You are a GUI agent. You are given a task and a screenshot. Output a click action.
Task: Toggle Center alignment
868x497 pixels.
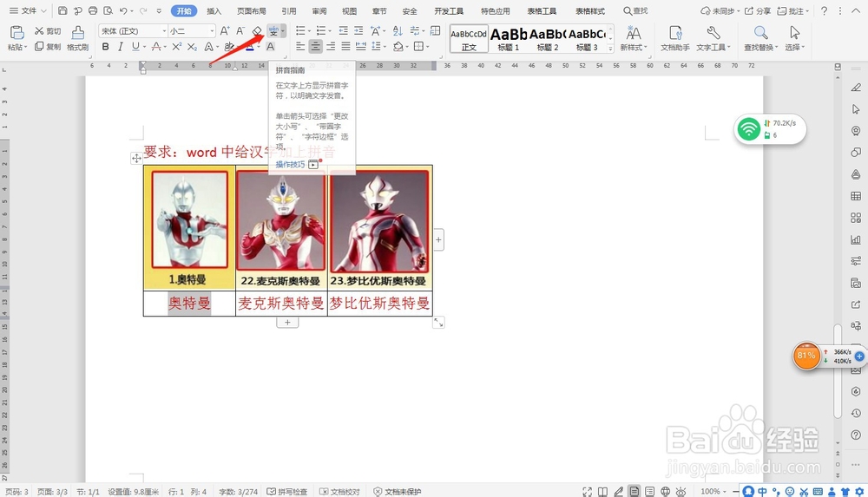315,47
